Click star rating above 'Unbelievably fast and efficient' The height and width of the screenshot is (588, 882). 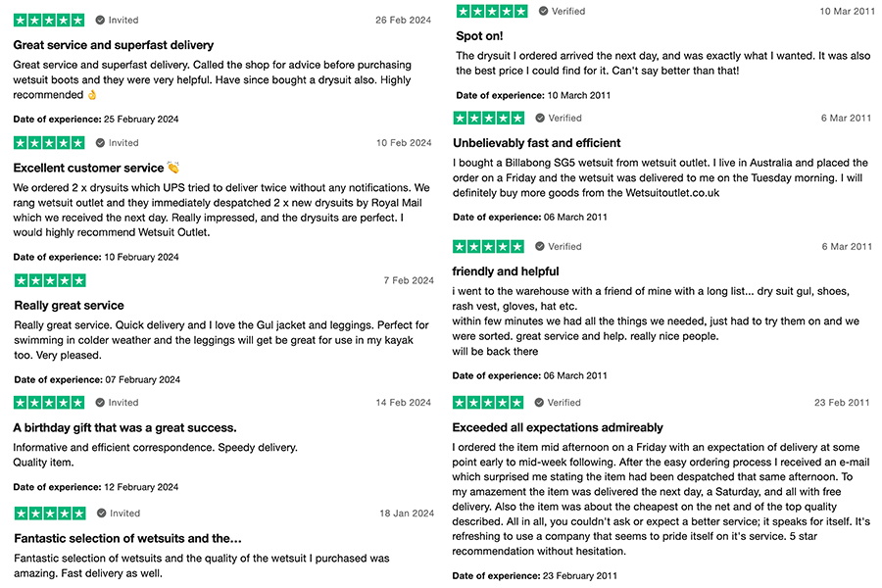click(x=489, y=119)
